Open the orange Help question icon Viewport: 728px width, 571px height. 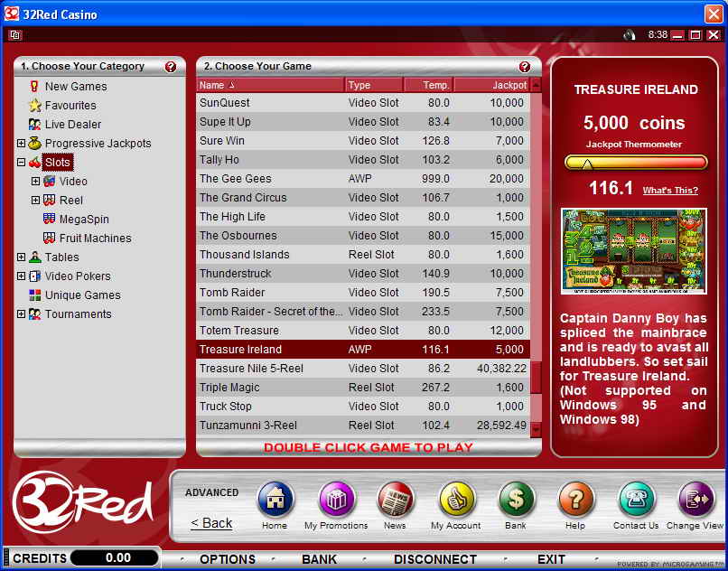tap(575, 500)
